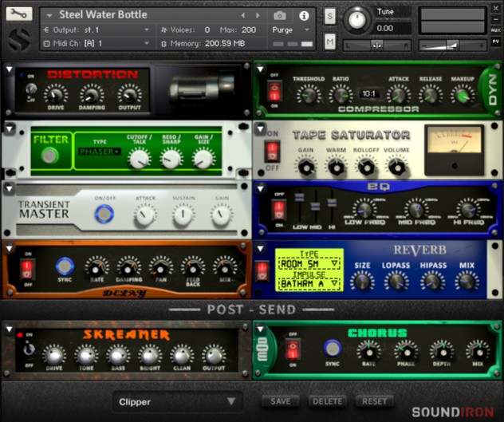Click the wrench edit-instrument icon
The height and width of the screenshot is (422, 504).
pos(20,14)
